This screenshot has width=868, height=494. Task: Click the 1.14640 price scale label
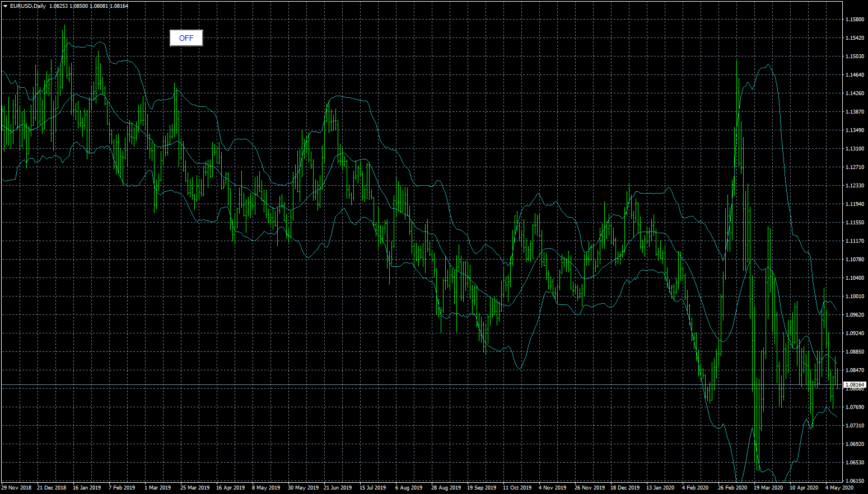click(855, 75)
